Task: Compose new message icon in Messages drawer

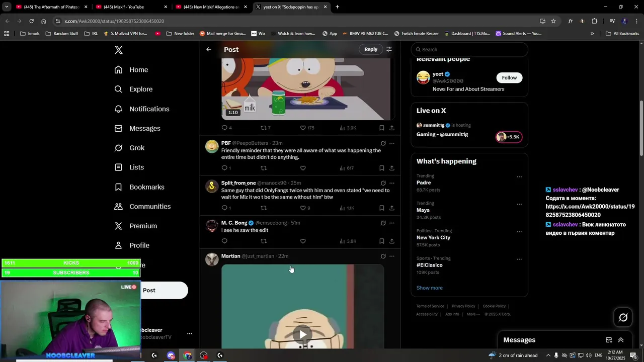Action: [x=609, y=340]
